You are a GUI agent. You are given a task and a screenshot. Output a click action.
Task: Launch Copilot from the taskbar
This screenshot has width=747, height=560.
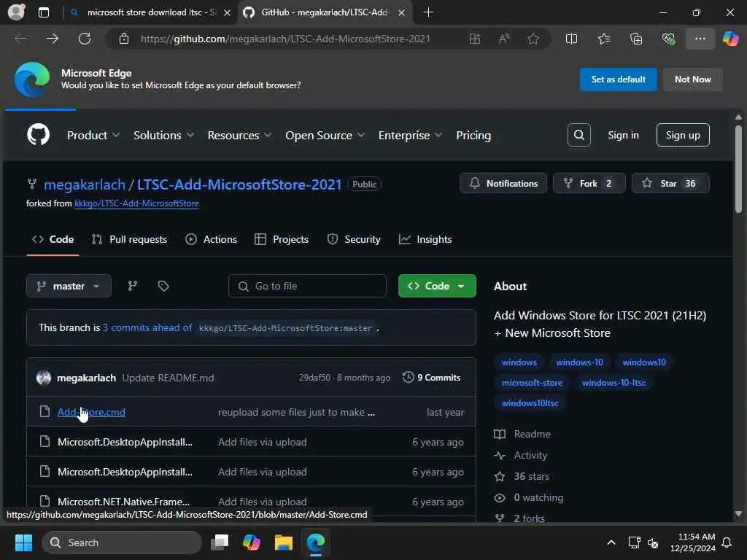pos(252,542)
